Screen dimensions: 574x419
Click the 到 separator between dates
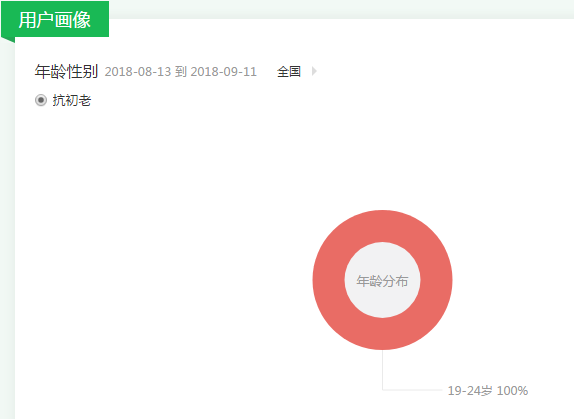click(181, 72)
